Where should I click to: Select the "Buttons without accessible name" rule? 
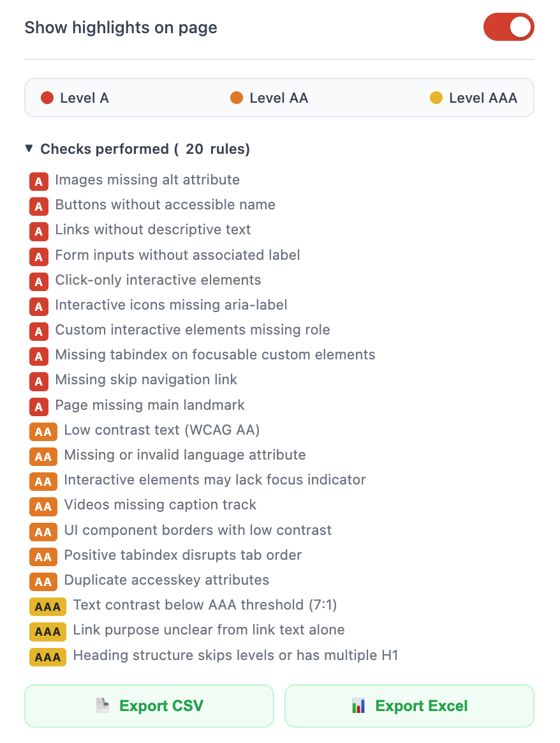165,205
